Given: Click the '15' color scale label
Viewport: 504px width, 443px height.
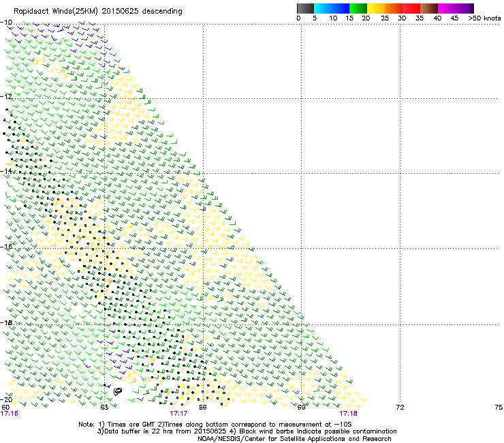Looking at the screenshot, I should point(349,18).
